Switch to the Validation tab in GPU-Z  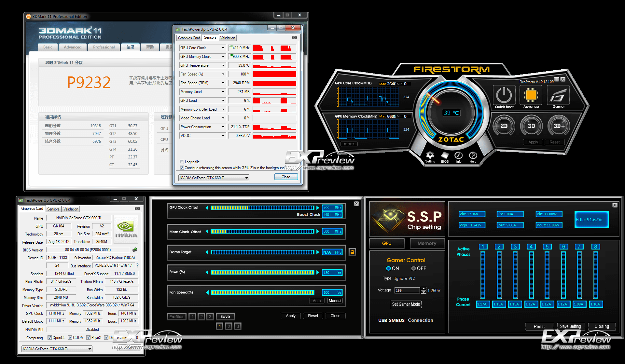[228, 38]
